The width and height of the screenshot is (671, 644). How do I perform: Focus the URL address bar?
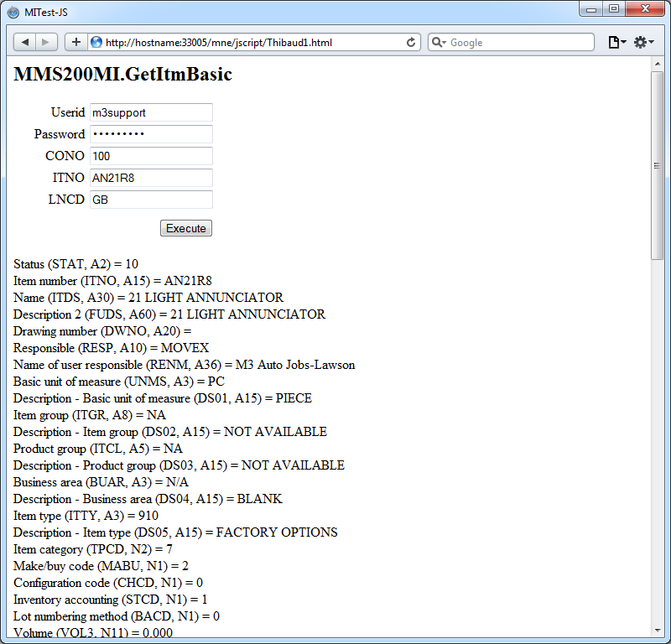(x=252, y=42)
